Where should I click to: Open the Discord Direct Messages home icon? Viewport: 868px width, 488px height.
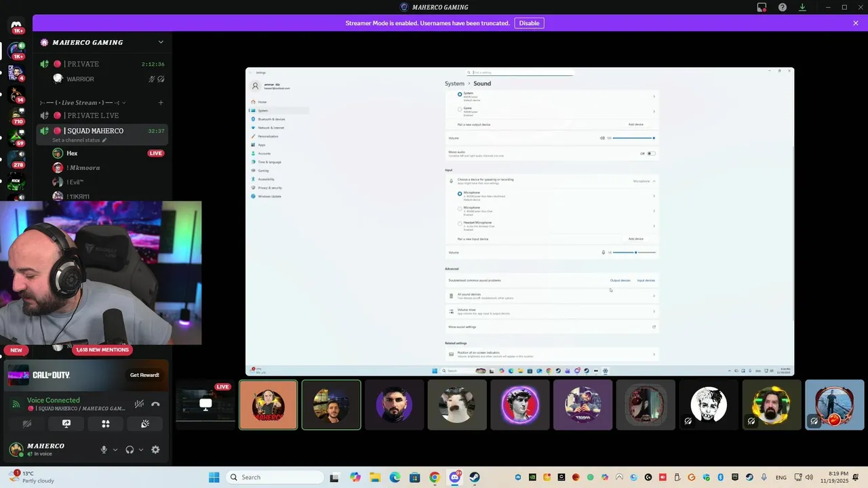point(16,26)
